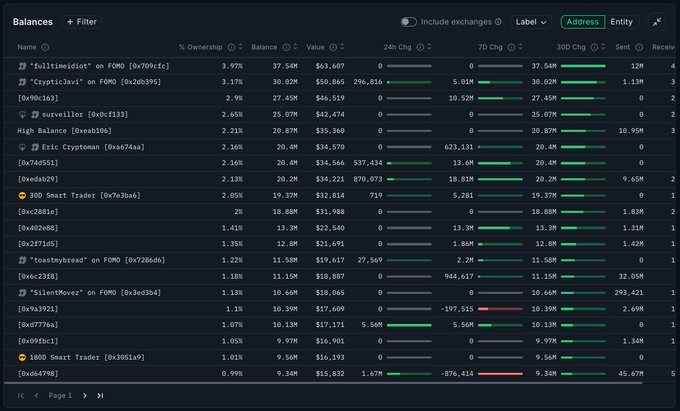Viewport: 680px width, 411px height.
Task: Click the horizontal scrollbar under the table
Action: click(x=323, y=383)
